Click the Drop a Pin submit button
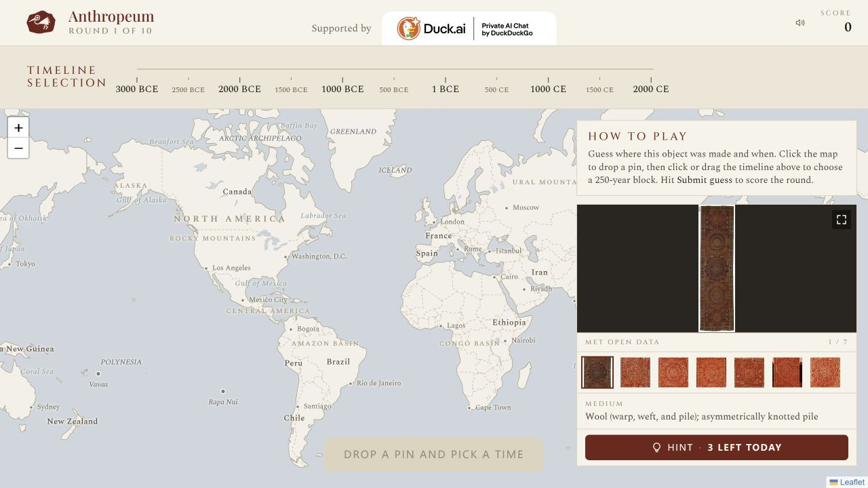 [x=434, y=455]
